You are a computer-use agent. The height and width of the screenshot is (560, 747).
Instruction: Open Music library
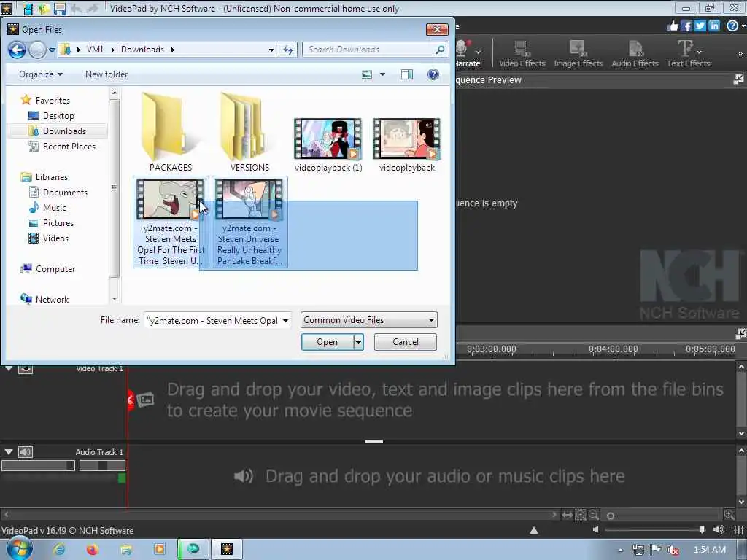[54, 208]
